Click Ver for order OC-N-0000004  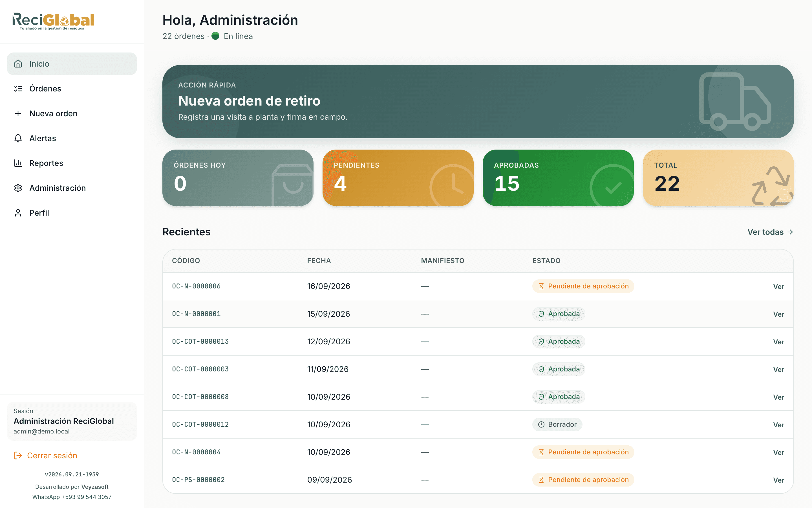(x=778, y=453)
